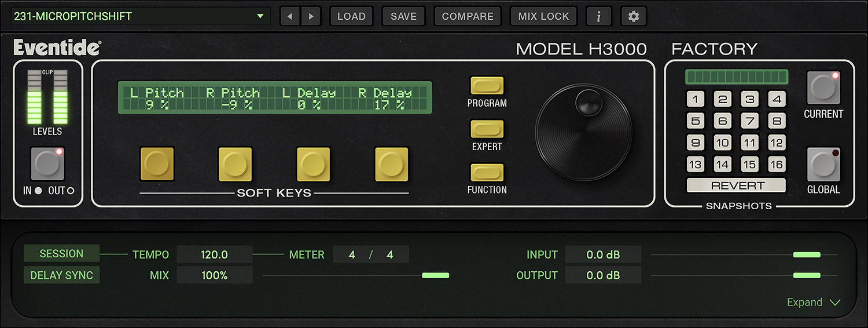The height and width of the screenshot is (328, 868).
Task: Click the snapshot LED strip display
Action: tap(736, 77)
